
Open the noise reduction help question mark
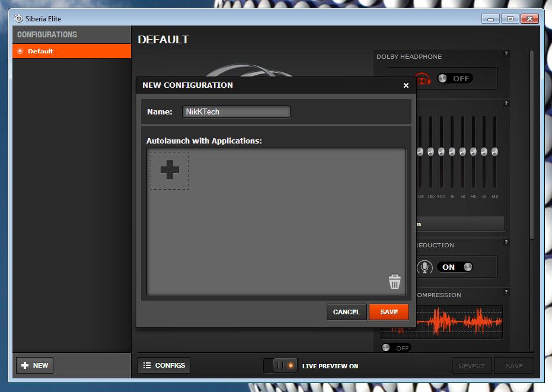click(506, 242)
